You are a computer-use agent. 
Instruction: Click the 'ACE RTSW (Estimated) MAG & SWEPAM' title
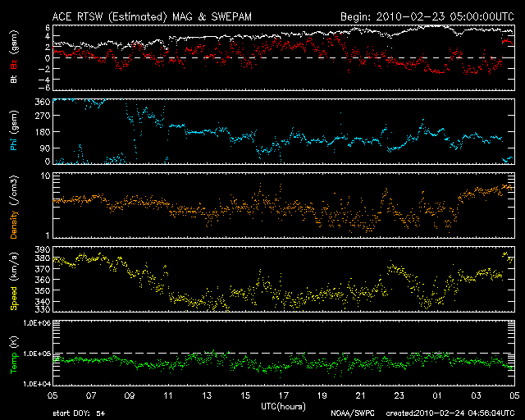(x=152, y=16)
